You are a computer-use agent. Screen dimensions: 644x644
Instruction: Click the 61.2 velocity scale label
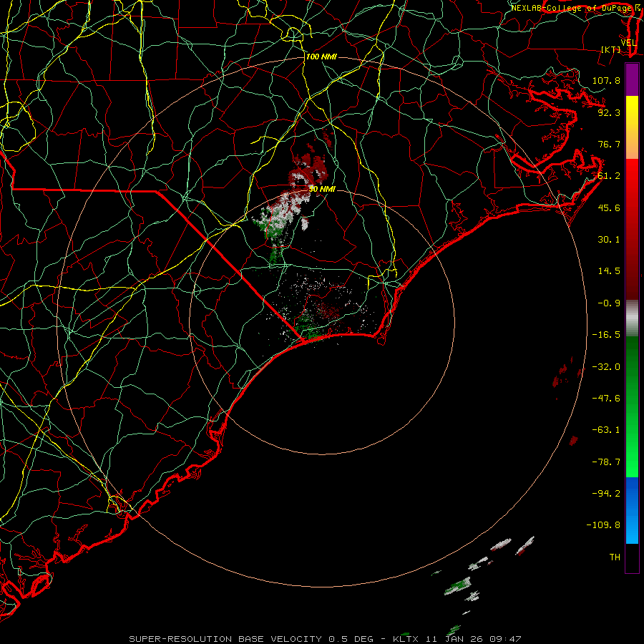[x=609, y=176]
